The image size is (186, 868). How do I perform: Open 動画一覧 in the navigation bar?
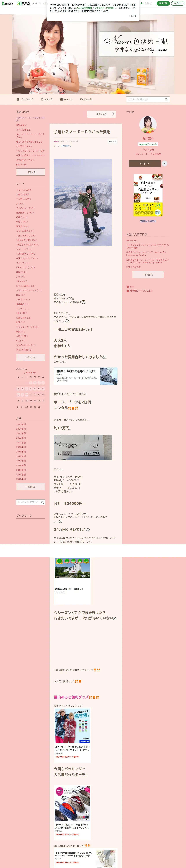pyautogui.click(x=86, y=99)
